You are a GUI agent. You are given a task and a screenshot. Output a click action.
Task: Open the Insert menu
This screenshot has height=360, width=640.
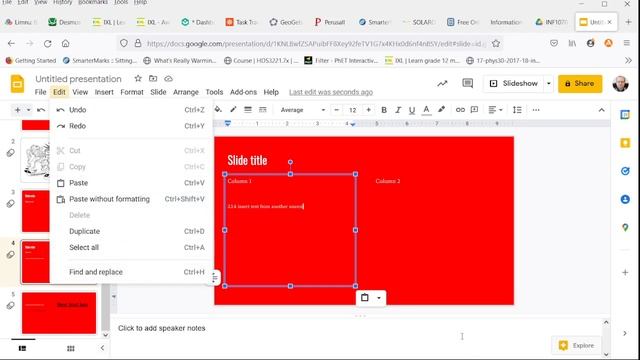pos(104,92)
